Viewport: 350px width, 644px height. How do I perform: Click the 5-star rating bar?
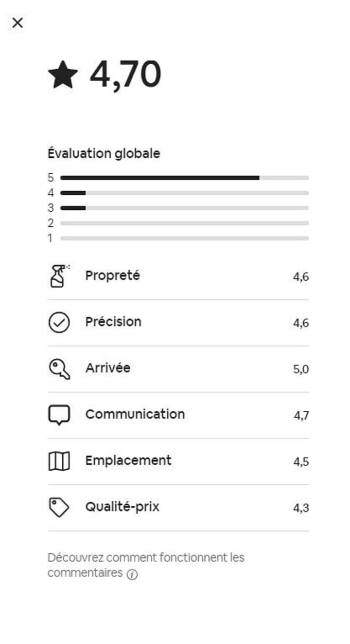click(184, 178)
